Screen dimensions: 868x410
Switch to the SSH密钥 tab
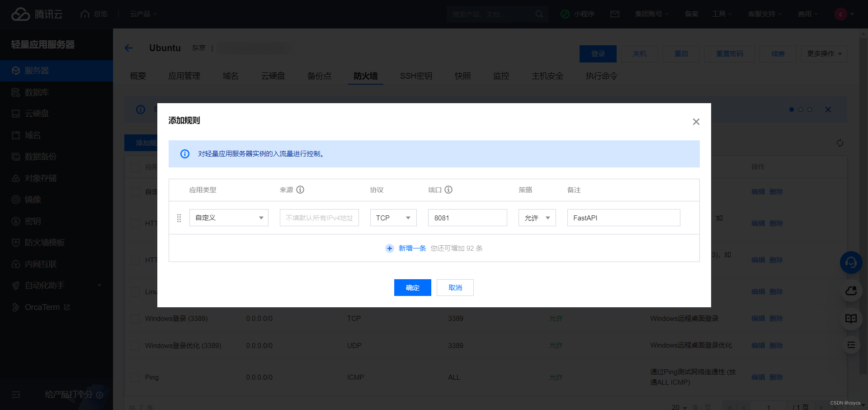click(416, 76)
